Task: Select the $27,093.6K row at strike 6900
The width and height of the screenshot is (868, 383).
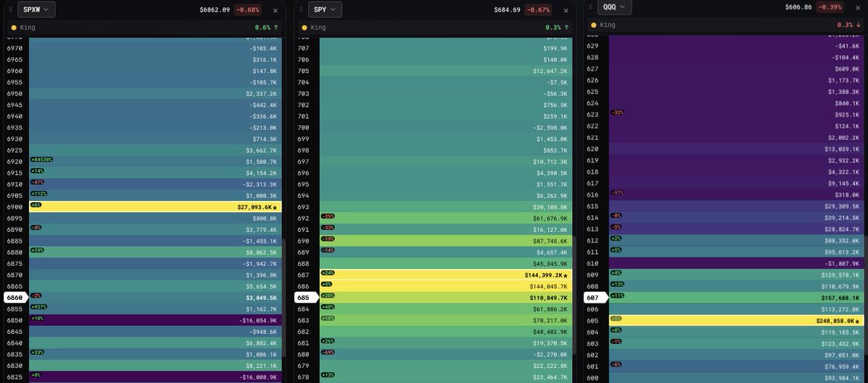Action: (156, 207)
